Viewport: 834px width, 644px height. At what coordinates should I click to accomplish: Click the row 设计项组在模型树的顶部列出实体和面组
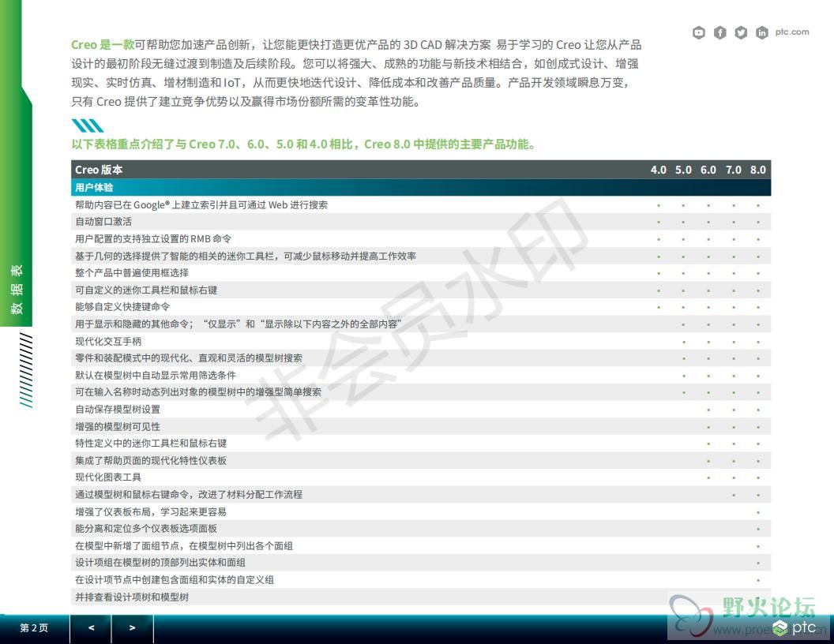[x=421, y=563]
